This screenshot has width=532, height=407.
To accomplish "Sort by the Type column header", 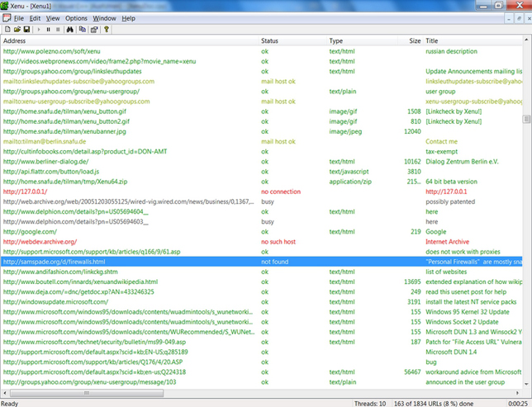I will point(362,40).
